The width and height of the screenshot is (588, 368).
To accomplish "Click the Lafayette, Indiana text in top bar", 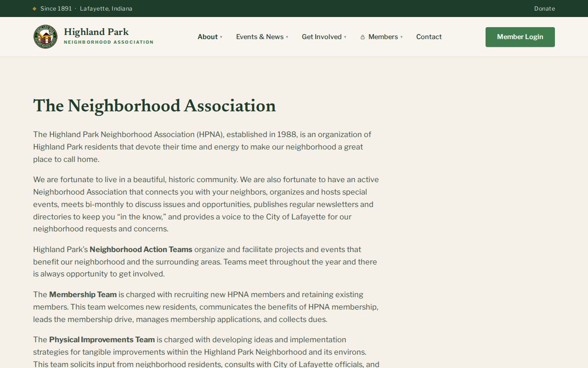I will (x=106, y=9).
